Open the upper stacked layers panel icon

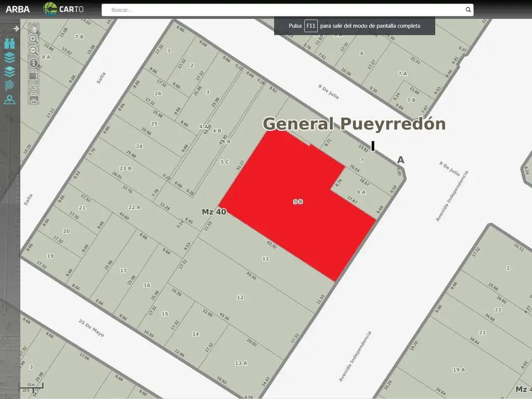point(9,58)
